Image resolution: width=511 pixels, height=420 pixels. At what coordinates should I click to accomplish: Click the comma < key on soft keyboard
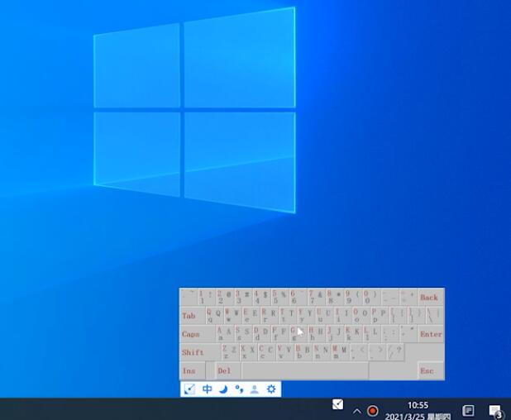click(358, 352)
